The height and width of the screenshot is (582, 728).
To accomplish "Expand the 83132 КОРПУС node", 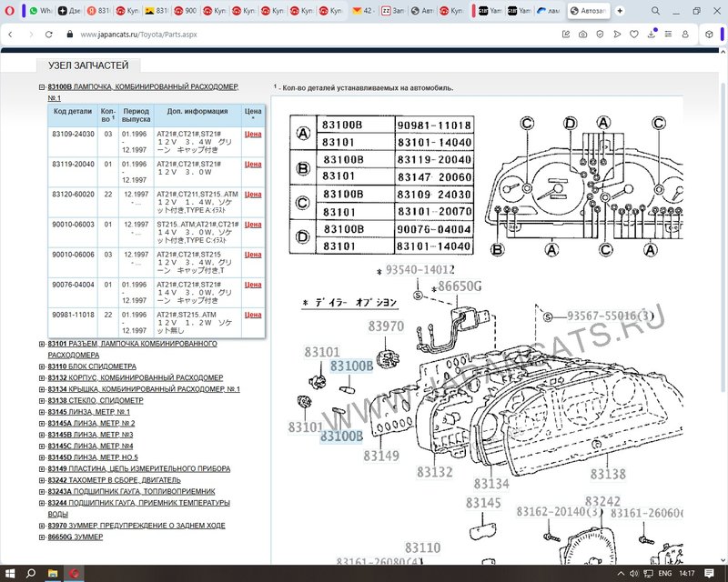I will point(42,377).
